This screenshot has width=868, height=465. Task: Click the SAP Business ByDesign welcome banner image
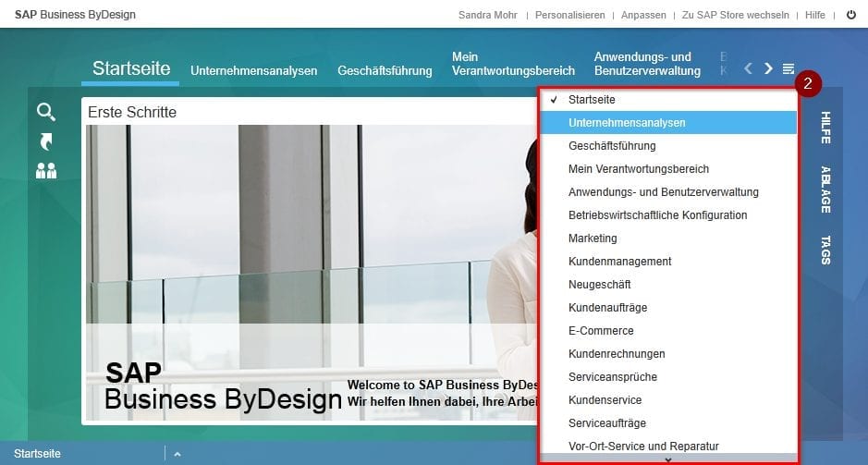(312, 273)
